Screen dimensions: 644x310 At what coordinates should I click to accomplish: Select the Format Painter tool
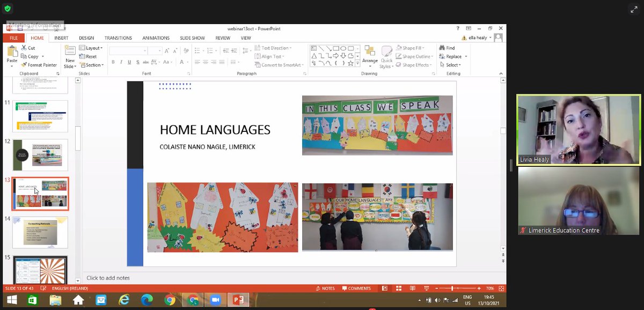(39, 65)
